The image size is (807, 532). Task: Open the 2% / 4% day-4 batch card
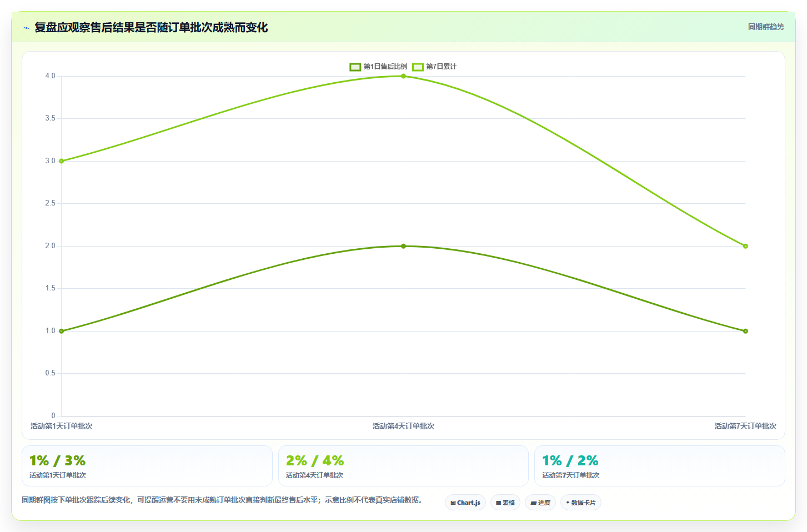click(x=403, y=466)
